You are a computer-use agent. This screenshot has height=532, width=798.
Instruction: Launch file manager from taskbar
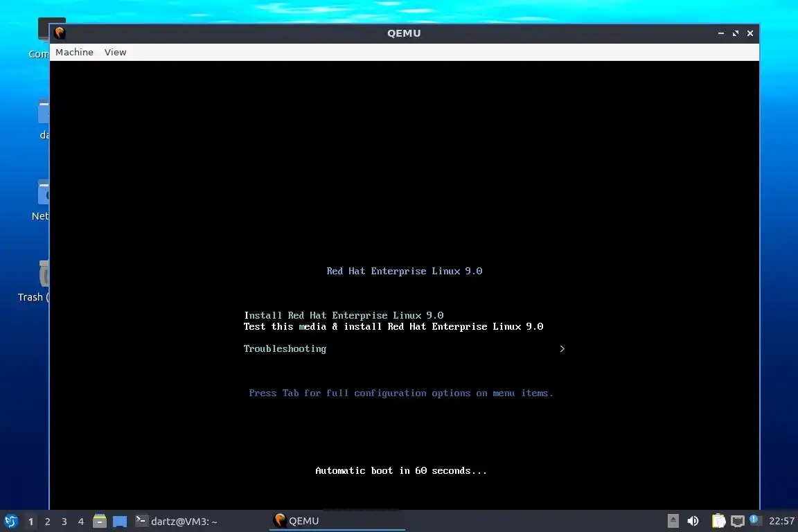pos(100,521)
